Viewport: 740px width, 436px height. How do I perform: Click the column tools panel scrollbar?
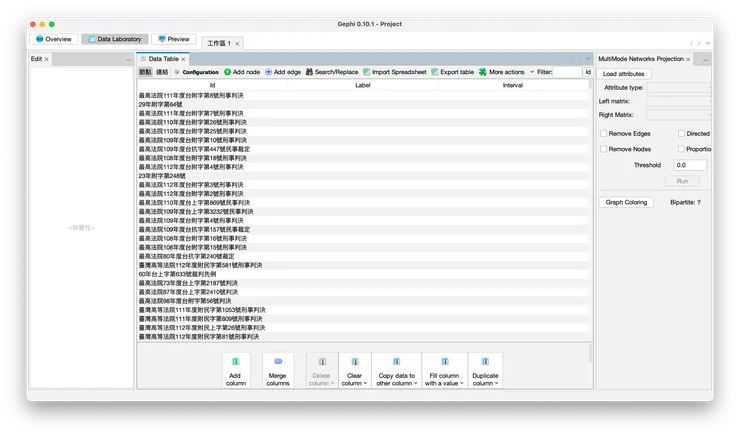(590, 353)
